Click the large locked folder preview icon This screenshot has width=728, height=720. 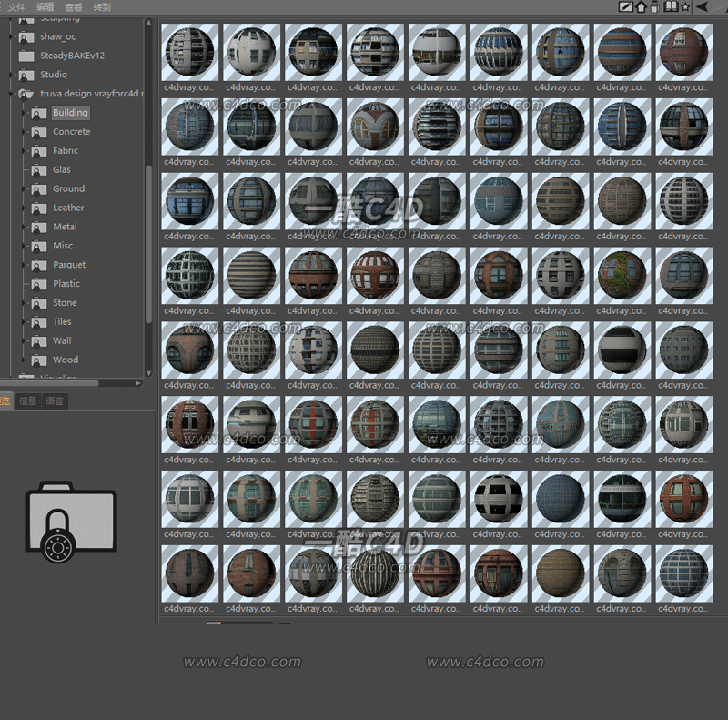72,522
